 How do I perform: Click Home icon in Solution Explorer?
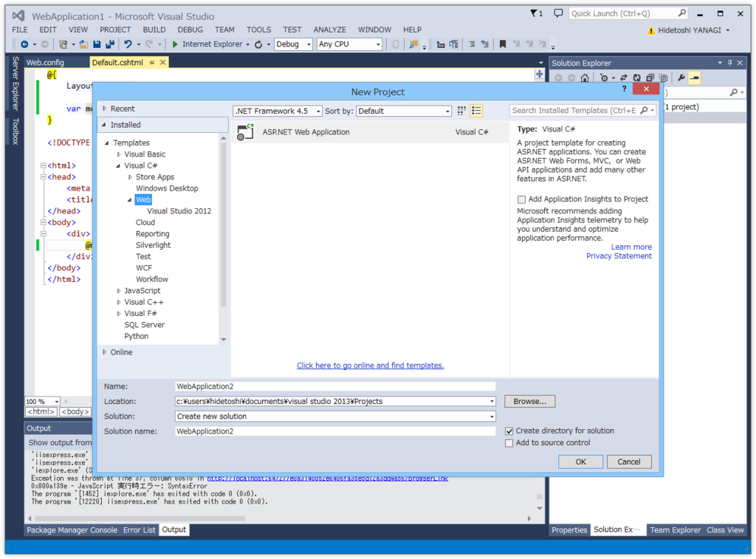pyautogui.click(x=585, y=78)
